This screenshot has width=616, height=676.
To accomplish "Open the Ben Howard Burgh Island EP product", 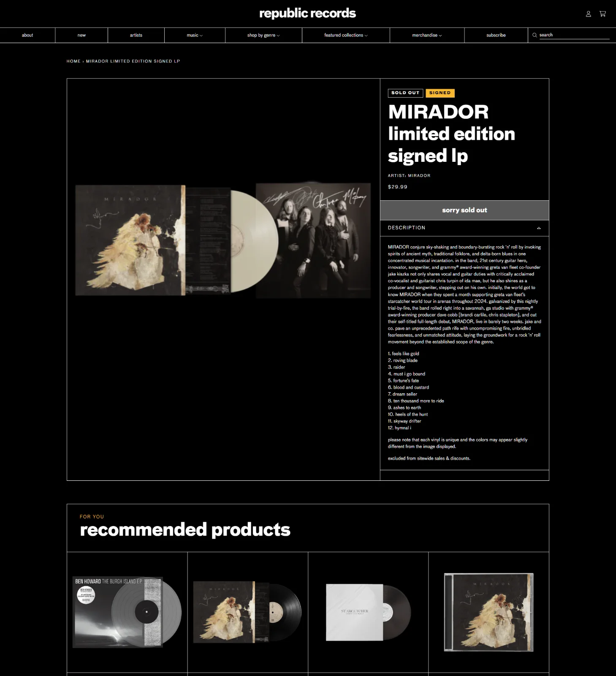I will pos(127,612).
